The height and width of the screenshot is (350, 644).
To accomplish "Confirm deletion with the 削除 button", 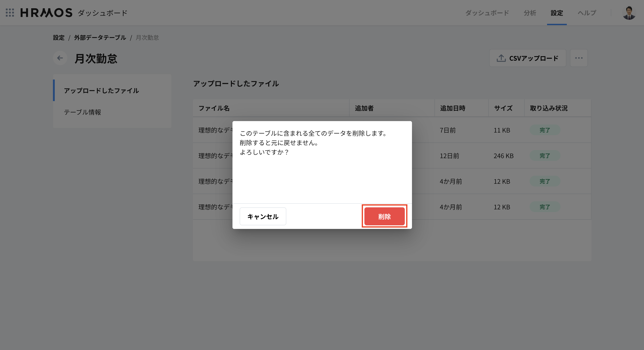I will [x=384, y=216].
